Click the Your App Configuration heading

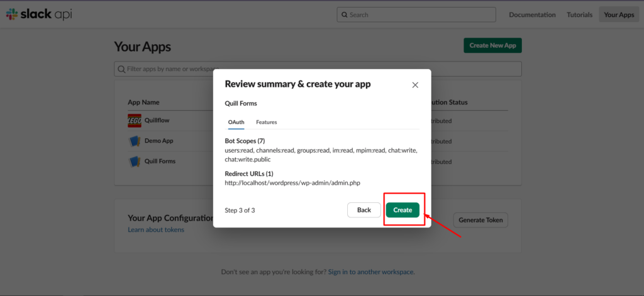pyautogui.click(x=170, y=218)
